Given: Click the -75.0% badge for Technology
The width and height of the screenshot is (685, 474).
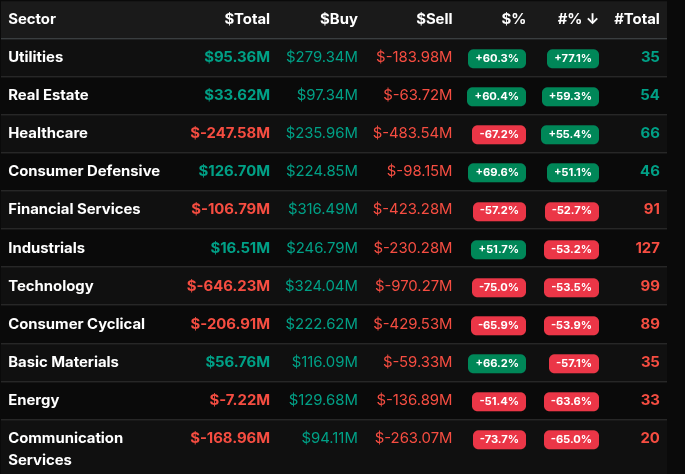Looking at the screenshot, I should tap(496, 287).
